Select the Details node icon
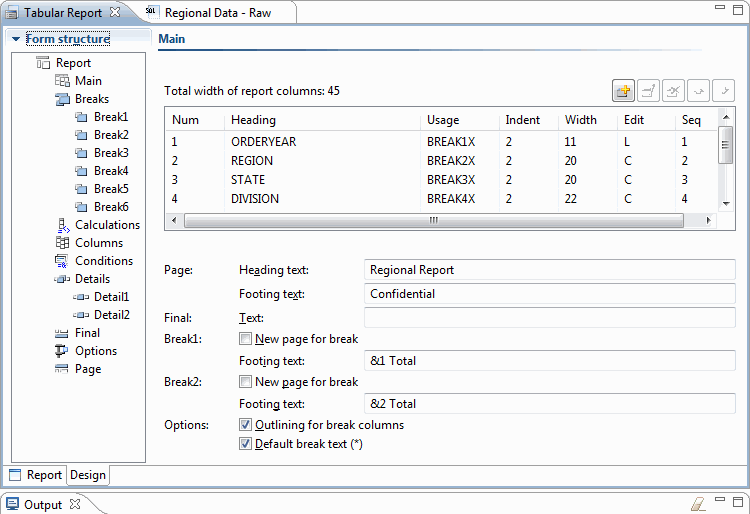The image size is (750, 514). (x=62, y=279)
